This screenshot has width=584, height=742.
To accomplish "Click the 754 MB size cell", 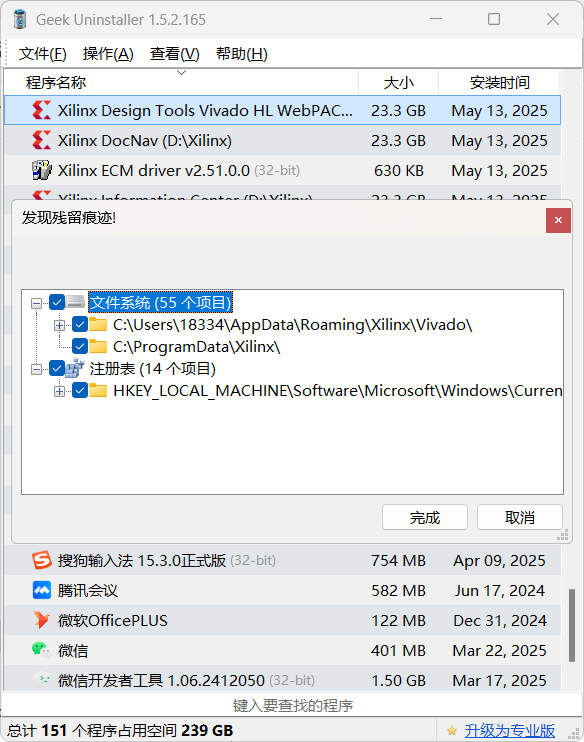I will coord(398,560).
